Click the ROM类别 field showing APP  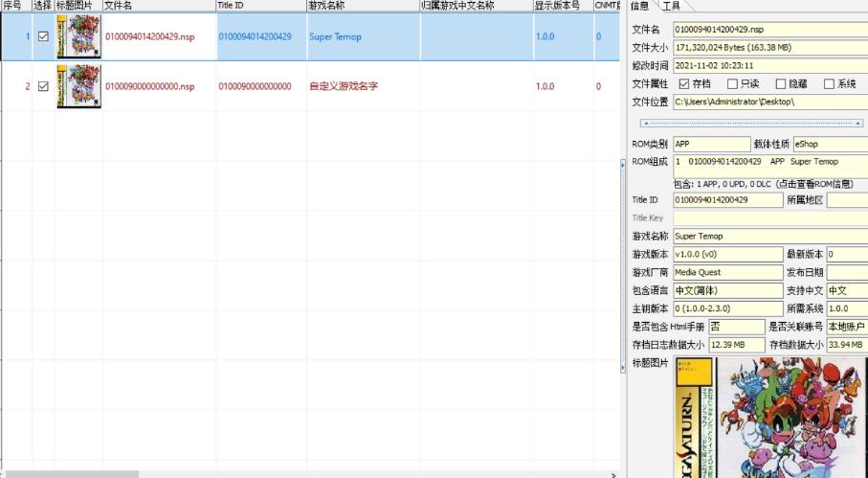click(x=712, y=144)
